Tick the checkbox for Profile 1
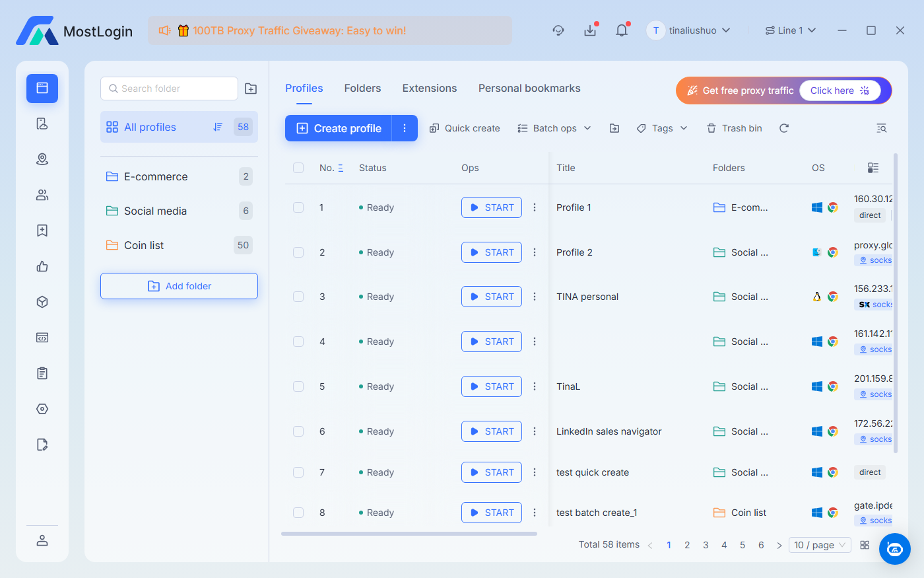Viewport: 924px width, 578px height. (x=298, y=207)
